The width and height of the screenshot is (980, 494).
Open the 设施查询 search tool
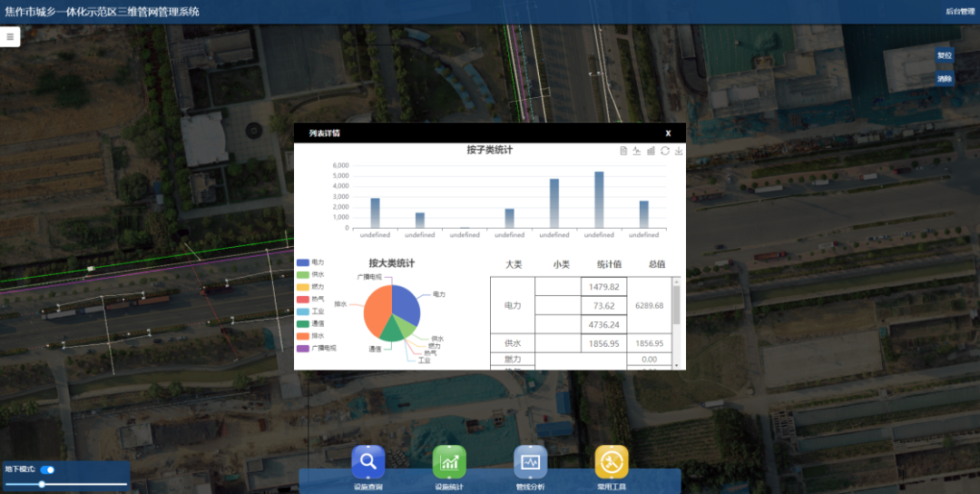368,462
